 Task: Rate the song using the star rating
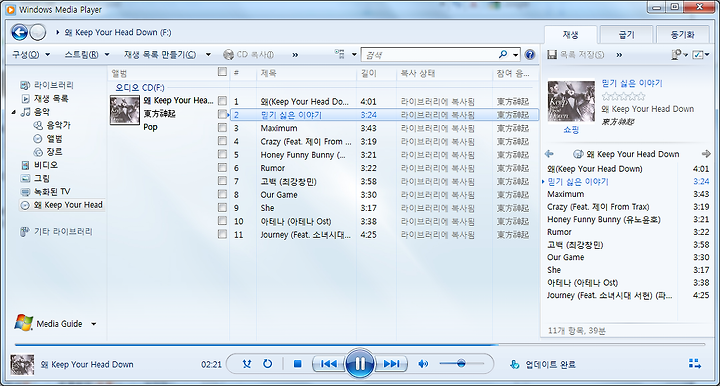tap(623, 96)
